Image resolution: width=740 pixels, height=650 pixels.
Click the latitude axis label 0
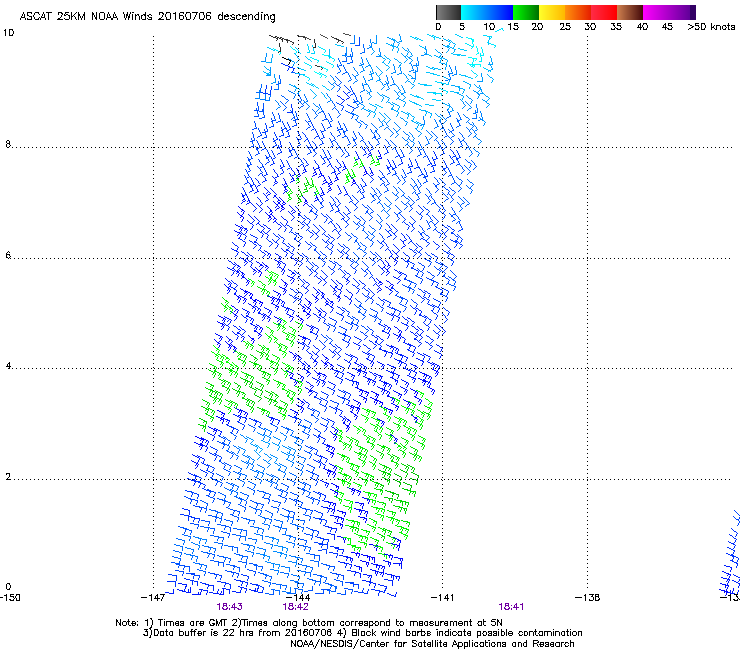pyautogui.click(x=8, y=587)
